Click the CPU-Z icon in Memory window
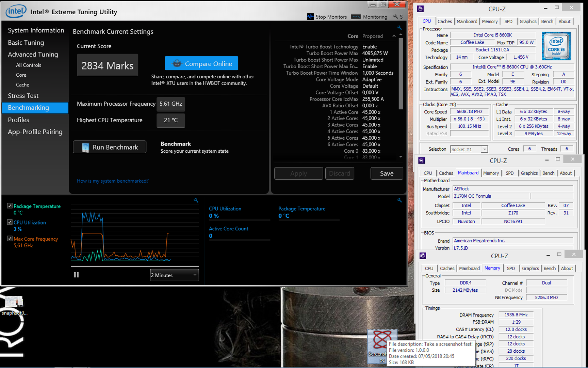Viewport: 588px width, 368px height. 423,256
